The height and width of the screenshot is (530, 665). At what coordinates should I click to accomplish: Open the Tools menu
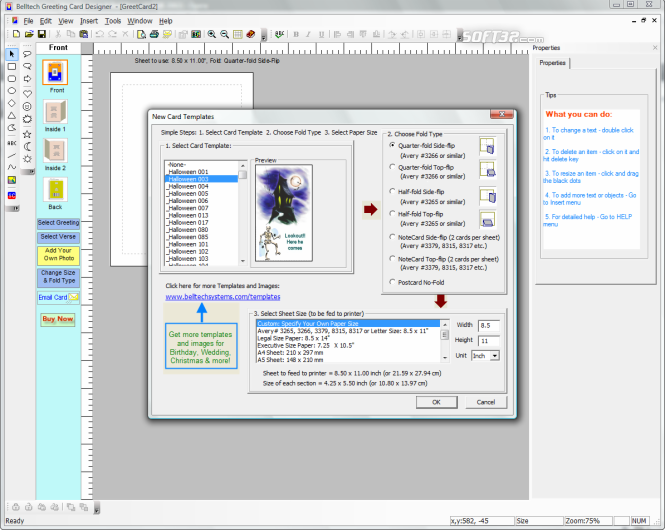click(x=113, y=21)
